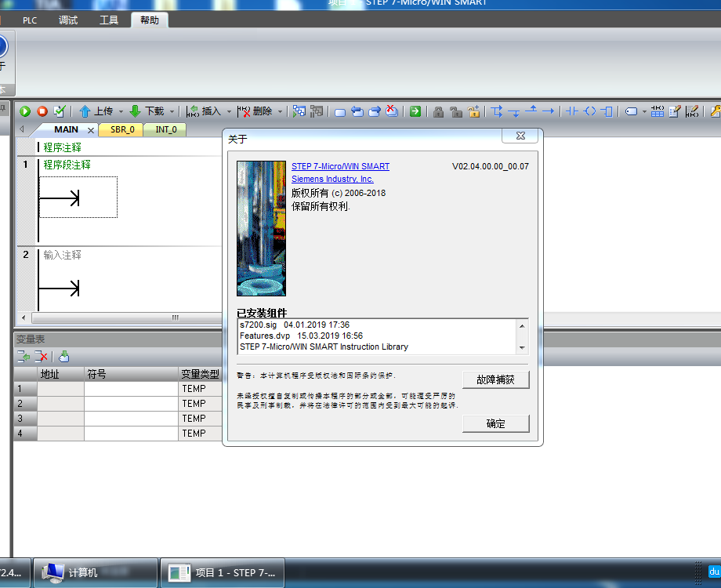
Task: Click the green RUN button in toolbar
Action: pos(25,111)
